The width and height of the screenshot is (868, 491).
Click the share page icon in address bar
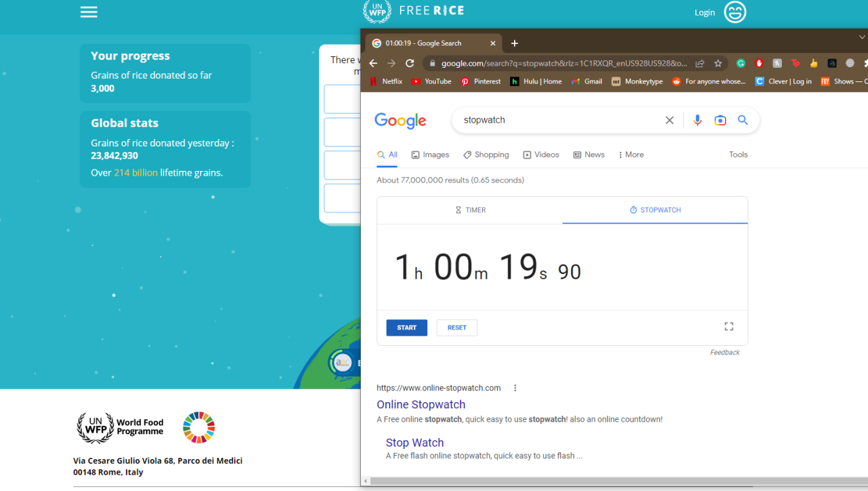(700, 63)
